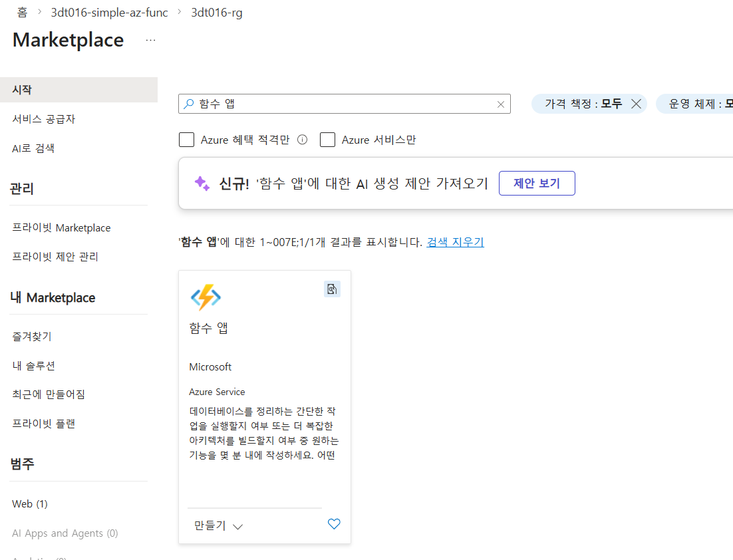Clear the search box with the X icon

tap(501, 104)
